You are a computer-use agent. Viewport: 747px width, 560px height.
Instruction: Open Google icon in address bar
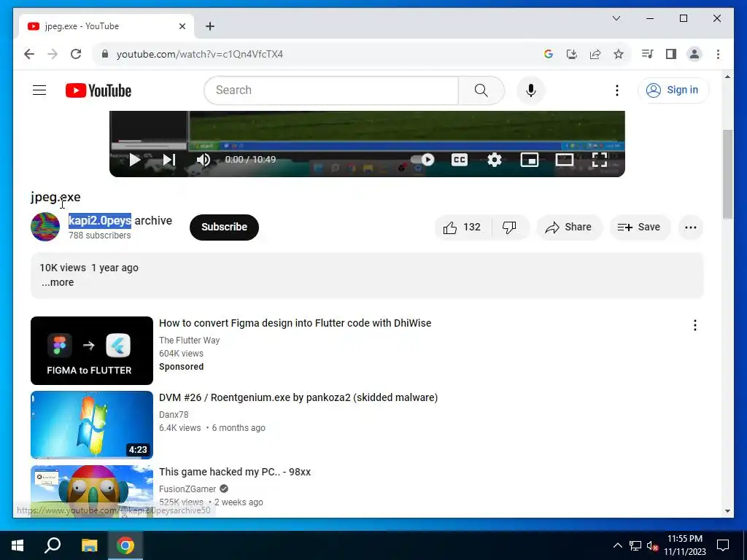(x=549, y=54)
